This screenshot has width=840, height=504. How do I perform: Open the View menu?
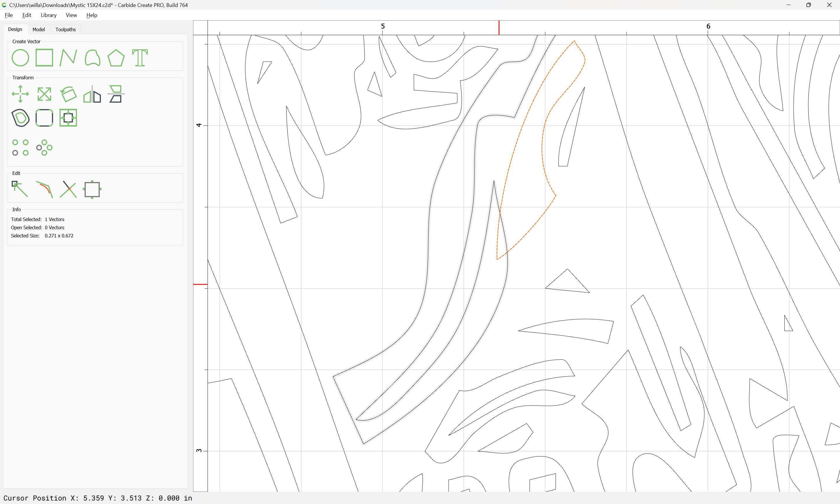(71, 15)
